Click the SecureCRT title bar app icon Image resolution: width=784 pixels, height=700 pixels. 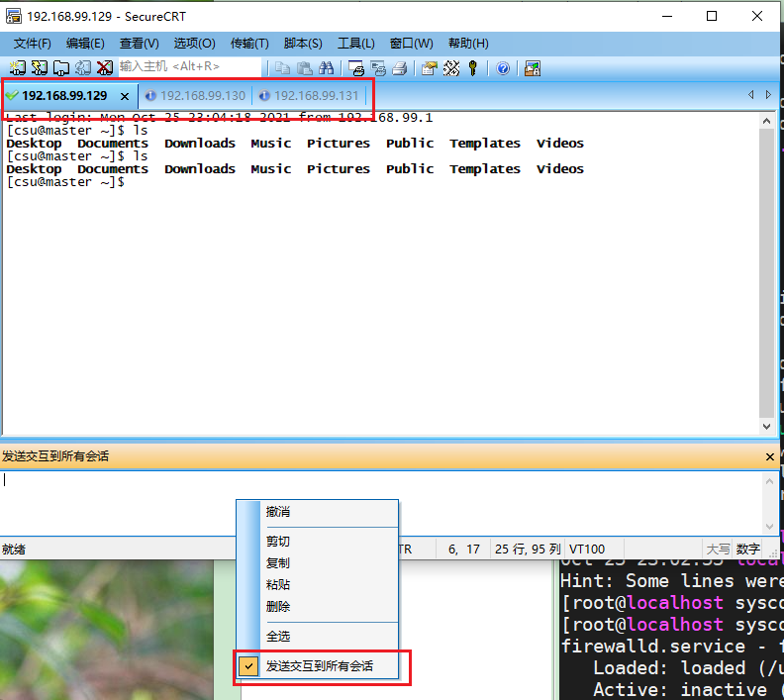coord(14,16)
